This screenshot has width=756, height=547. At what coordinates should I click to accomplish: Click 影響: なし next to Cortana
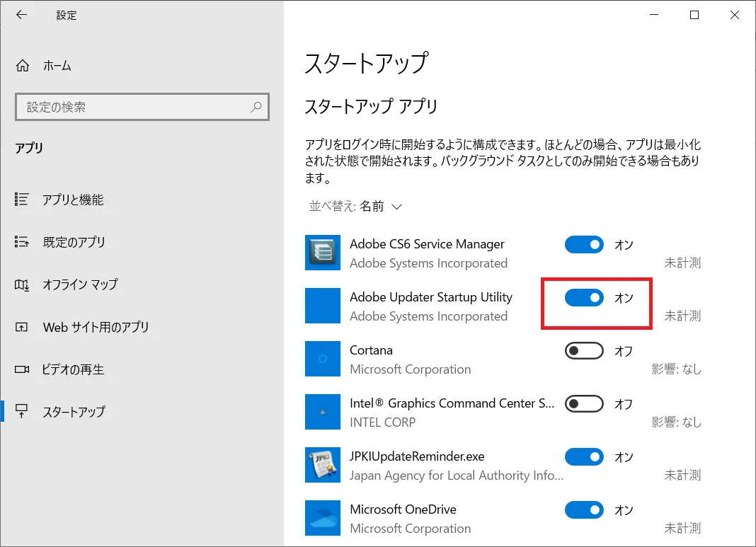pyautogui.click(x=676, y=369)
